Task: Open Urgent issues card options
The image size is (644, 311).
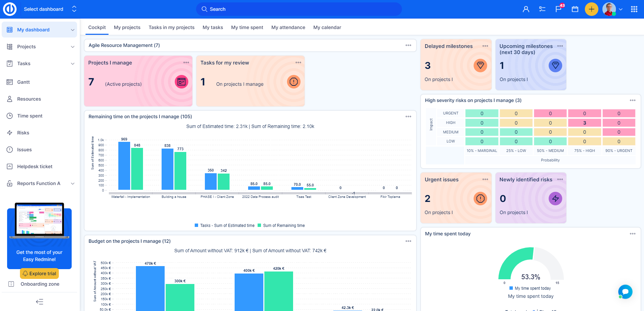Action: [x=485, y=179]
